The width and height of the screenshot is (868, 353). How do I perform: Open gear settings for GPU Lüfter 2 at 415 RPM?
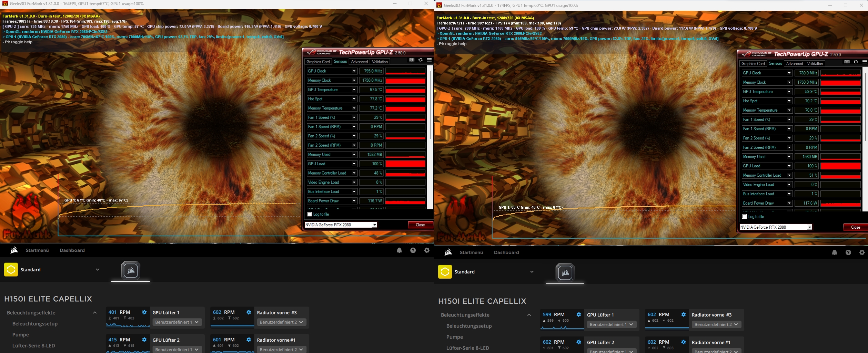click(x=144, y=340)
